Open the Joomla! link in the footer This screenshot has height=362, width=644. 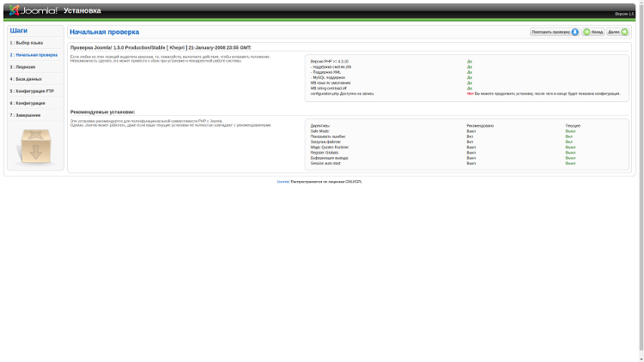coord(283,181)
